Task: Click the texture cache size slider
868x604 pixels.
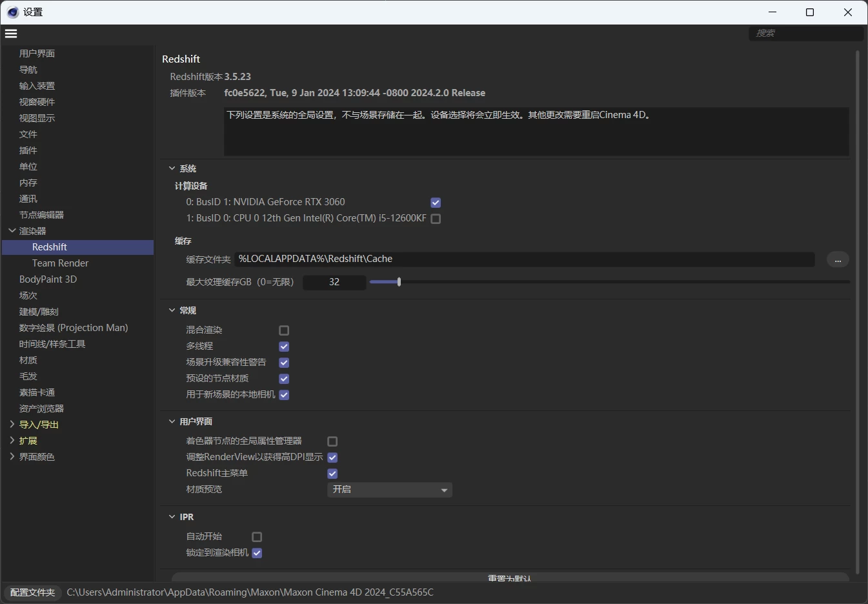Action: pyautogui.click(x=609, y=282)
